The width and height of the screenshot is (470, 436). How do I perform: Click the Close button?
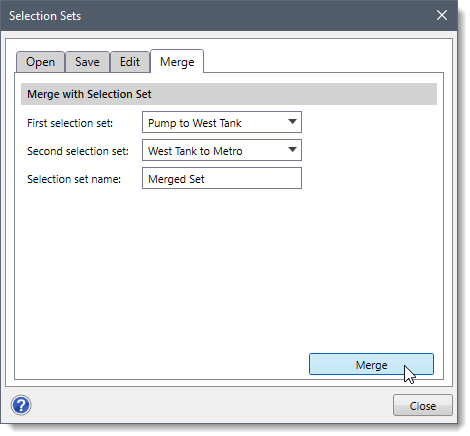point(423,405)
